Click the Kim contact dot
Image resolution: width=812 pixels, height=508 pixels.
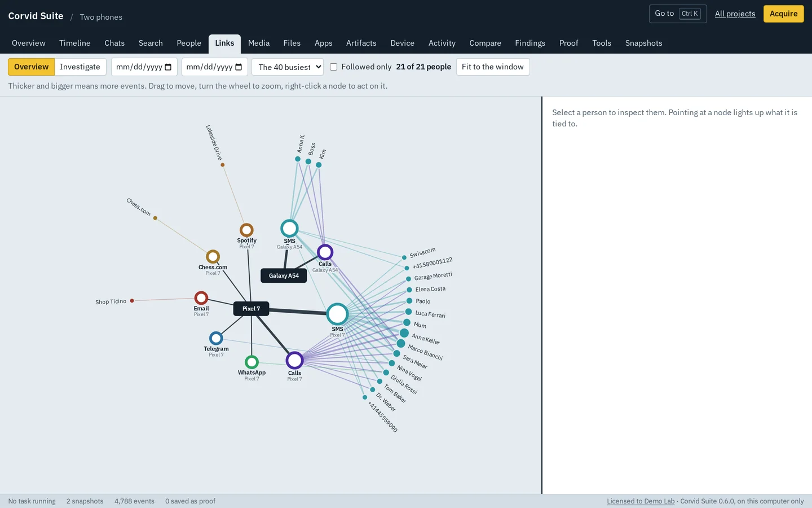click(319, 165)
